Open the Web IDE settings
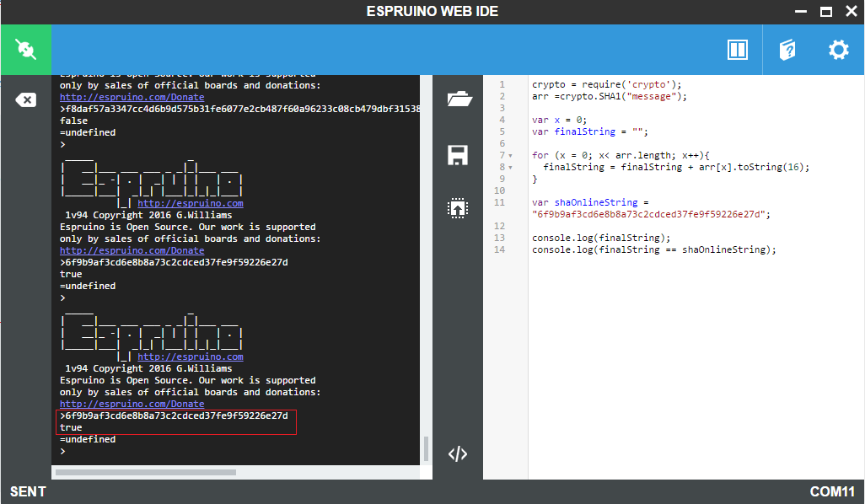The image size is (865, 504). (x=837, y=49)
